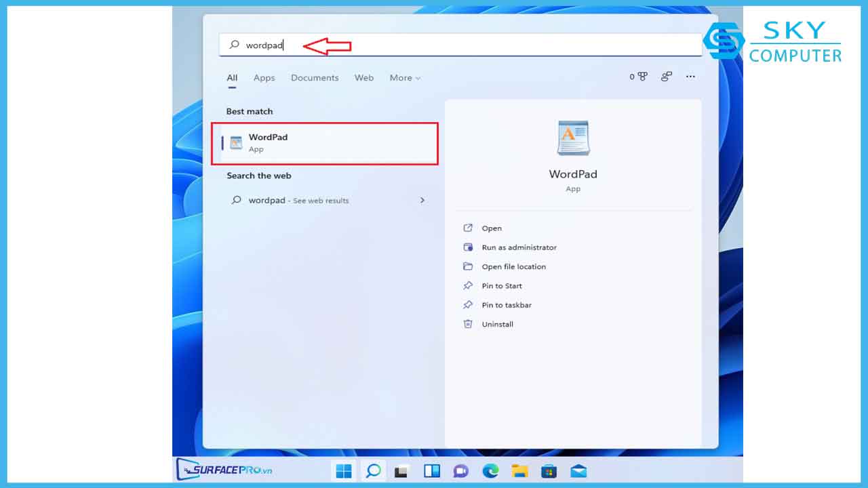Choose Uninstall for WordPad
Screen dimensions: 868x488
click(x=497, y=325)
